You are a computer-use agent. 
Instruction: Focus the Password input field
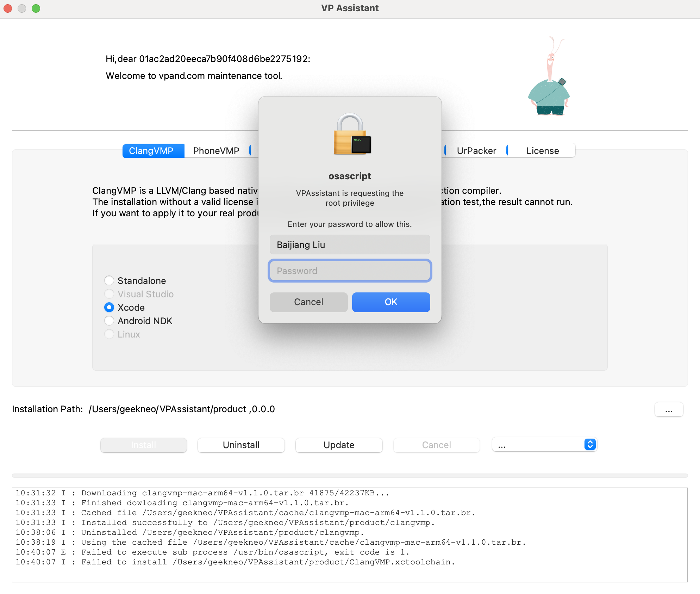pos(350,271)
